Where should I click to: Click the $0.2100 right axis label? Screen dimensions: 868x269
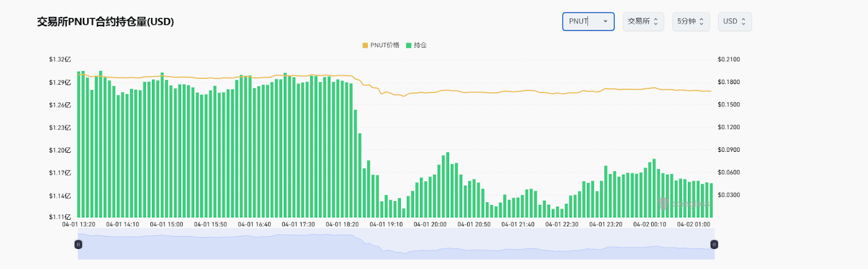729,60
